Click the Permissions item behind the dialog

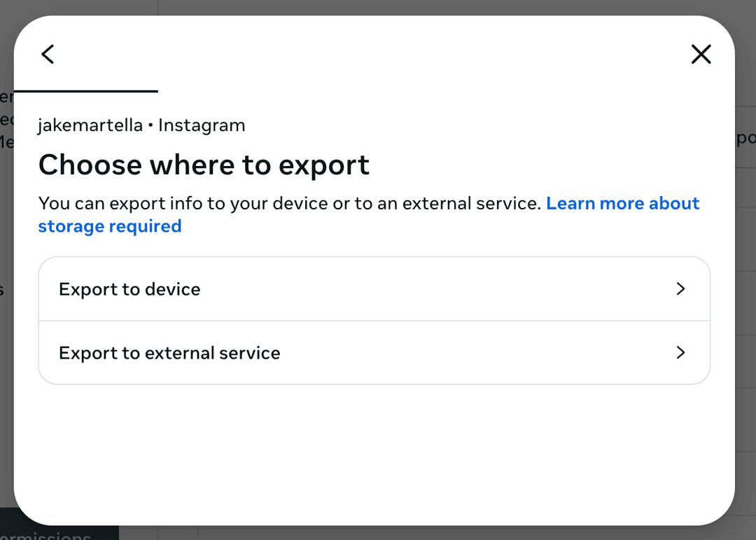(49, 534)
